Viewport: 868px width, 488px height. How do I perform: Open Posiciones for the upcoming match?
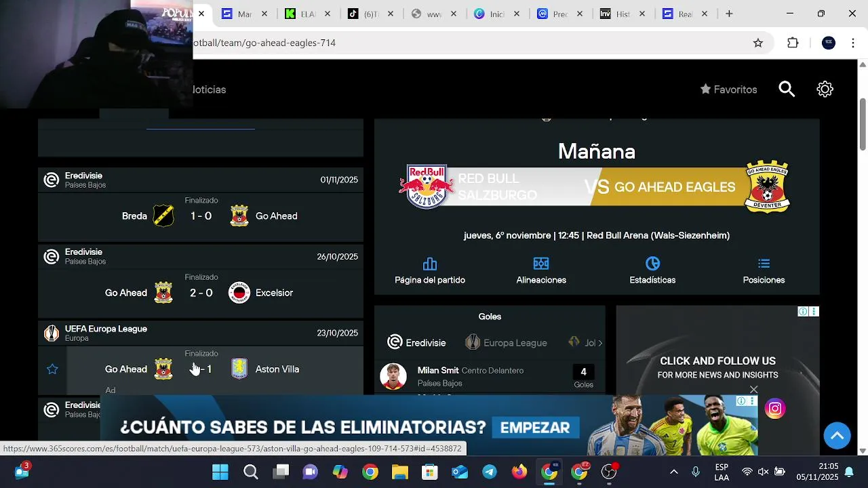pos(764,271)
